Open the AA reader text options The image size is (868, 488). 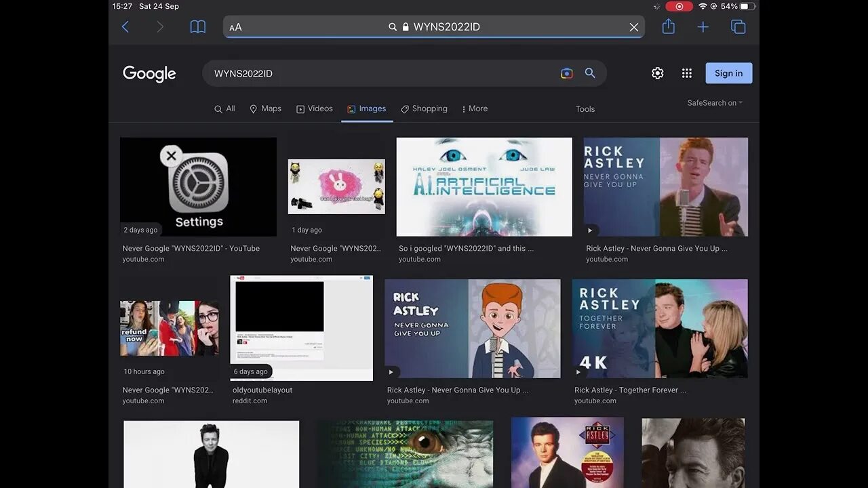coord(235,27)
